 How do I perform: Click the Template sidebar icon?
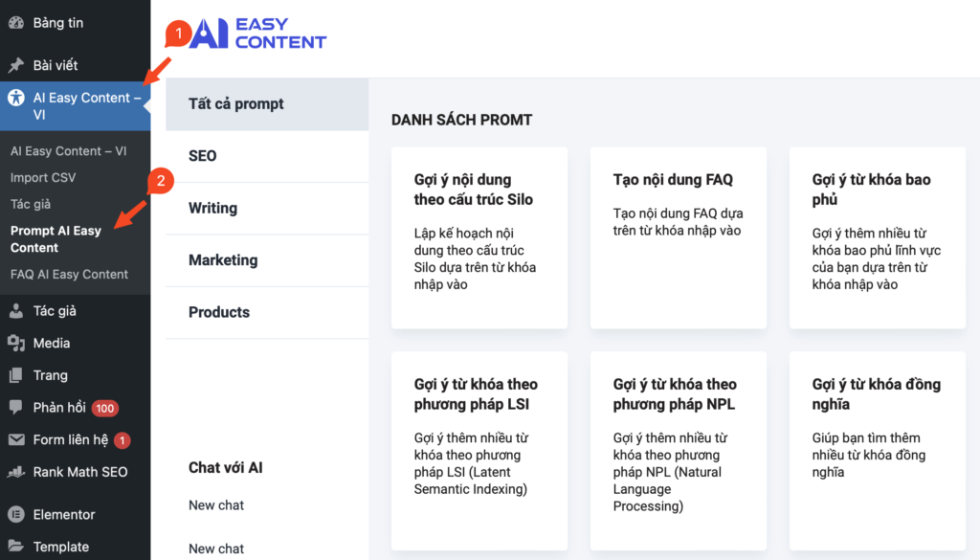(x=17, y=546)
